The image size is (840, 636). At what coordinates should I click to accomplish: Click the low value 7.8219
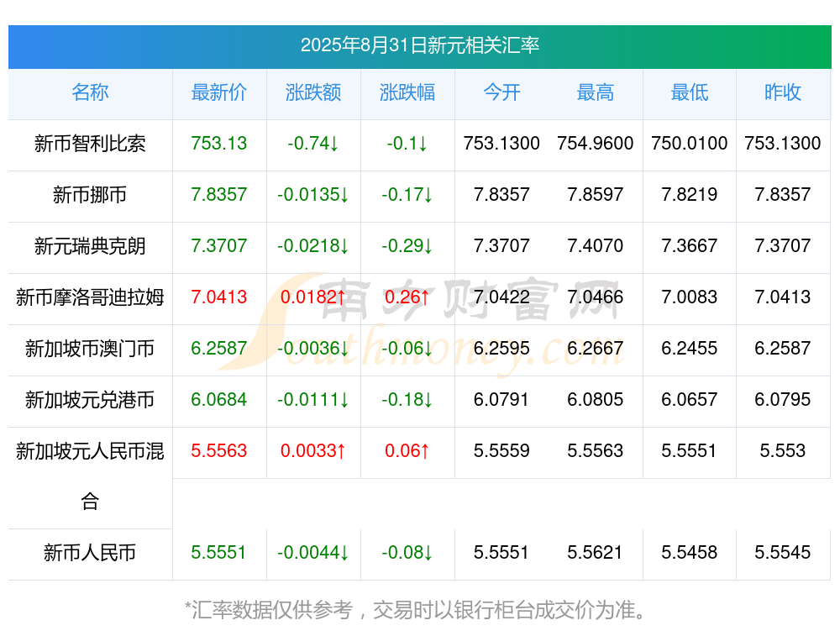[x=690, y=195]
